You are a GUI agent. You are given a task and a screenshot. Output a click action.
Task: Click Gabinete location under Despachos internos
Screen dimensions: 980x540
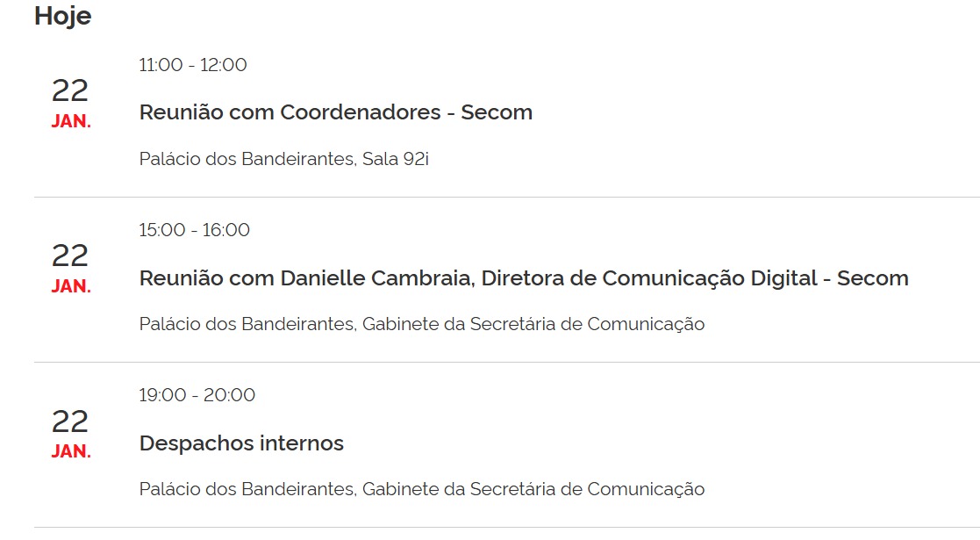pyautogui.click(x=421, y=489)
